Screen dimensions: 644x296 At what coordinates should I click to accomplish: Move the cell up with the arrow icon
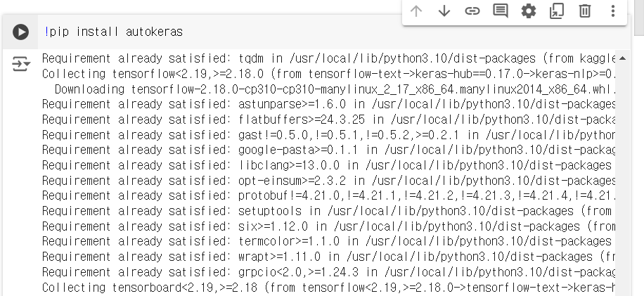click(x=416, y=11)
